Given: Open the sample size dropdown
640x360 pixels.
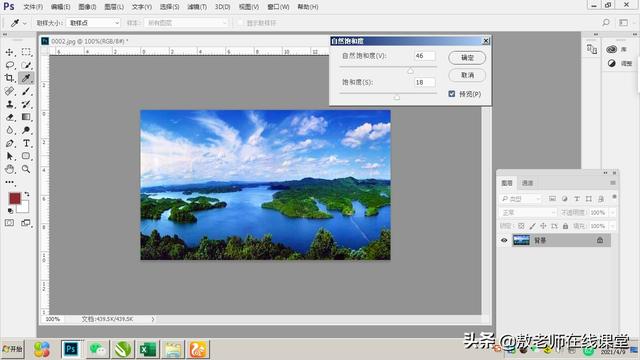Looking at the screenshot, I should [x=93, y=23].
